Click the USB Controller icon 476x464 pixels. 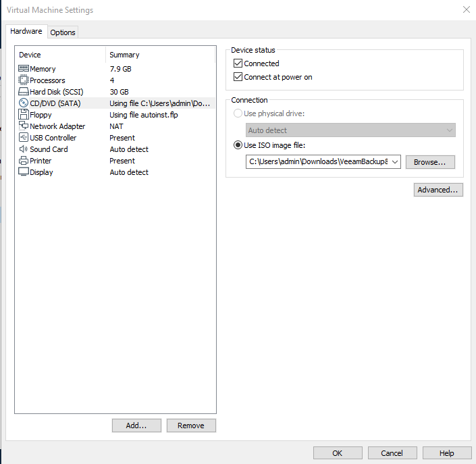coord(24,138)
